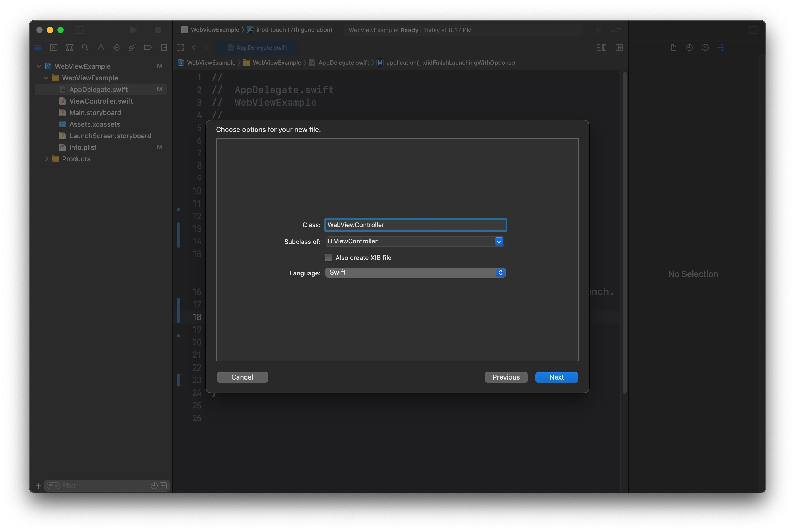This screenshot has height=532, width=795.
Task: Click the Cancel button
Action: (242, 377)
